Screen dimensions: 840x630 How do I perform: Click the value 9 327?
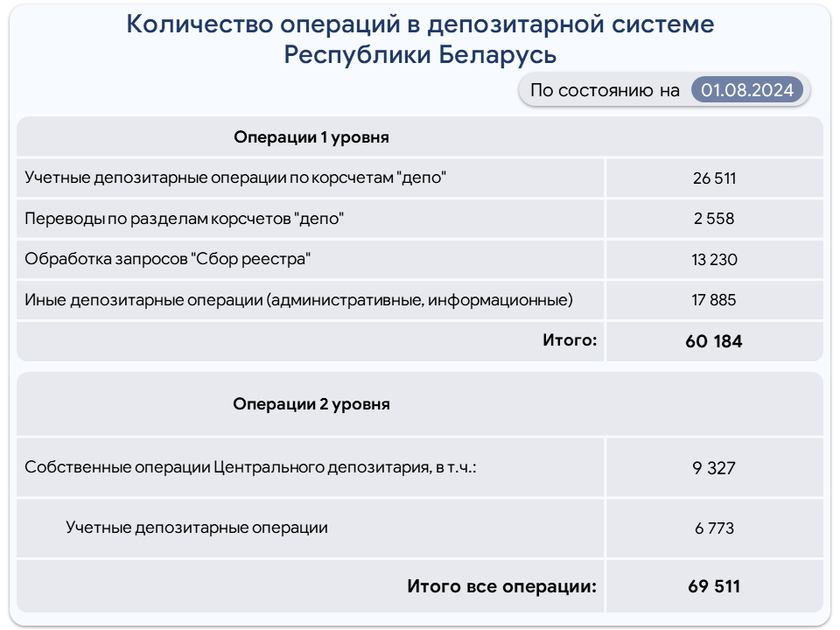pos(714,468)
